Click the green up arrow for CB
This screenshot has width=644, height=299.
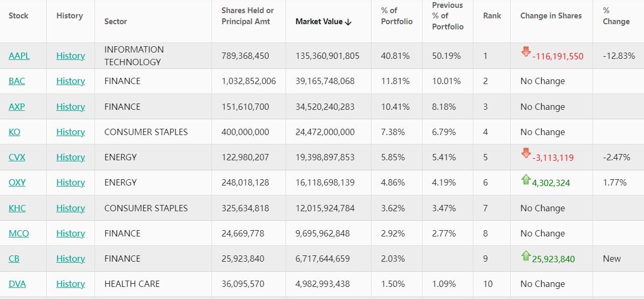(526, 256)
